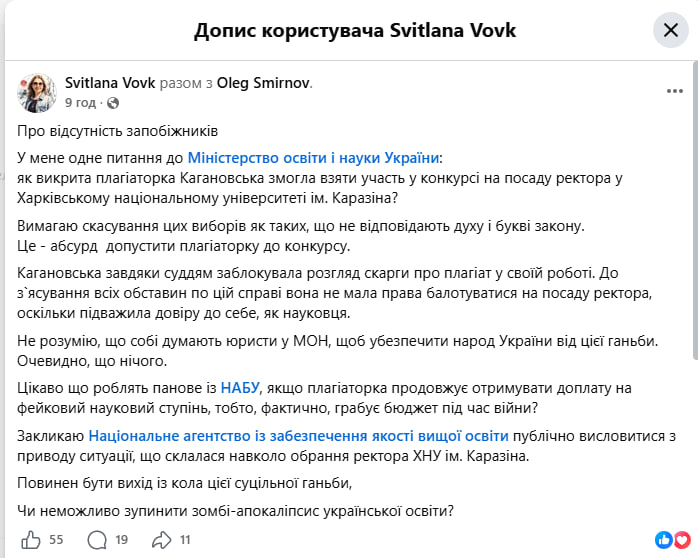
Task: Open the post options three-dots menu
Action: coord(674,91)
